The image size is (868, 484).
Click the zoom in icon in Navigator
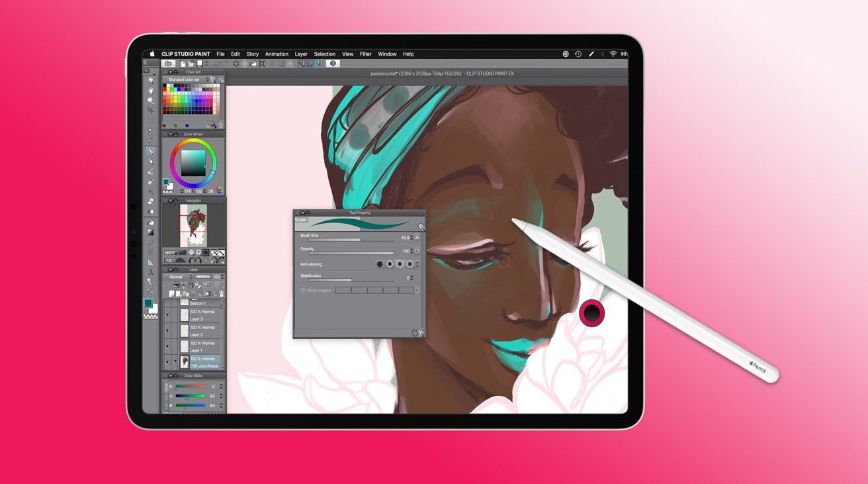click(x=198, y=253)
